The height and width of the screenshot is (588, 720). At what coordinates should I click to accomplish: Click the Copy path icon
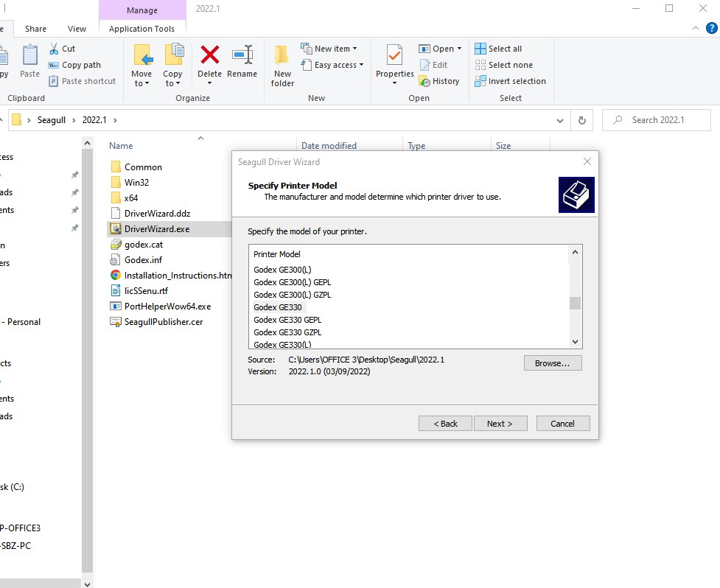54,65
